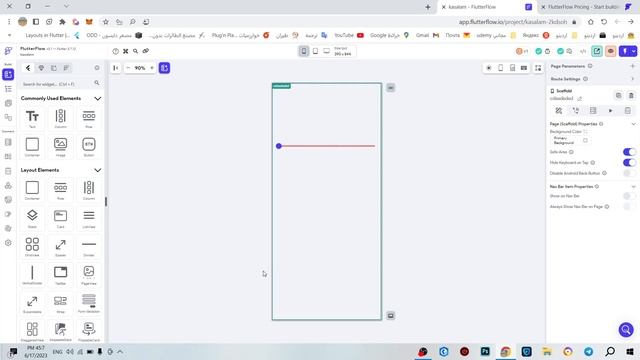Switch to FlutterFlow Pricing browser tab
Image resolution: width=640 pixels, height=360 pixels.
click(586, 7)
